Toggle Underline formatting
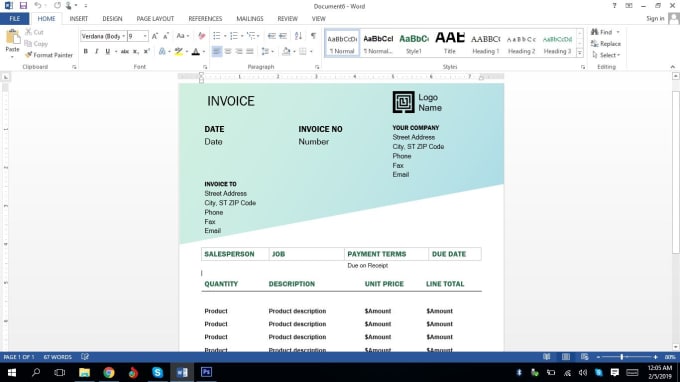 tap(108, 52)
